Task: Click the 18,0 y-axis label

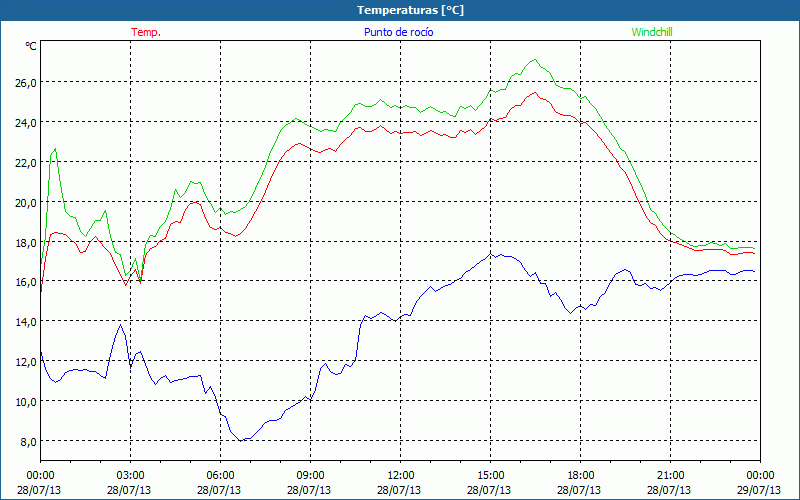Action: (x=26, y=242)
